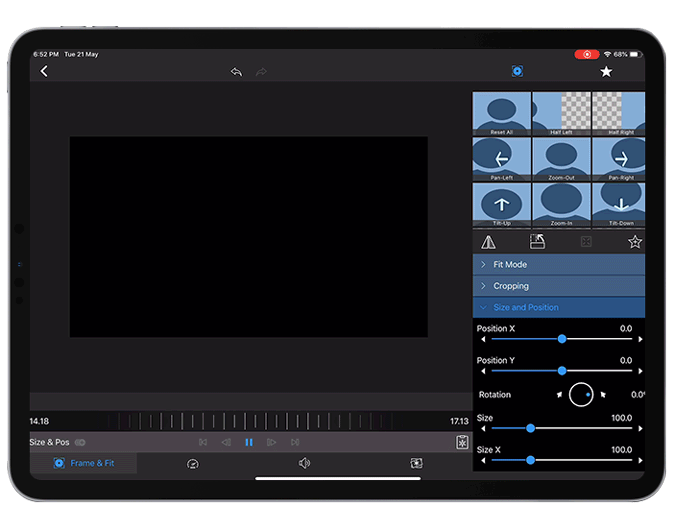Click the battery indicator
This screenshot has height=530, width=675.
(635, 54)
